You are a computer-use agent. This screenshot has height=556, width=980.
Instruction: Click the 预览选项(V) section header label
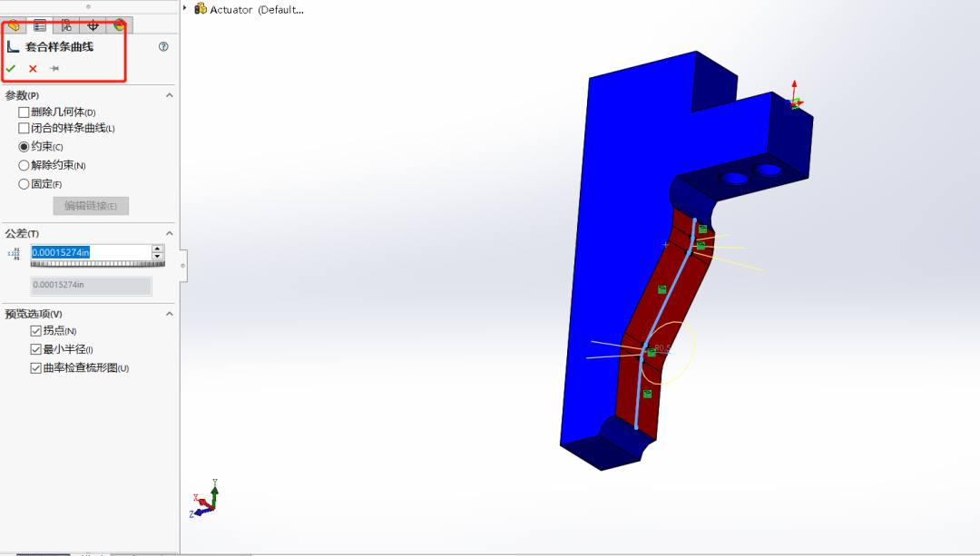pyautogui.click(x=34, y=314)
